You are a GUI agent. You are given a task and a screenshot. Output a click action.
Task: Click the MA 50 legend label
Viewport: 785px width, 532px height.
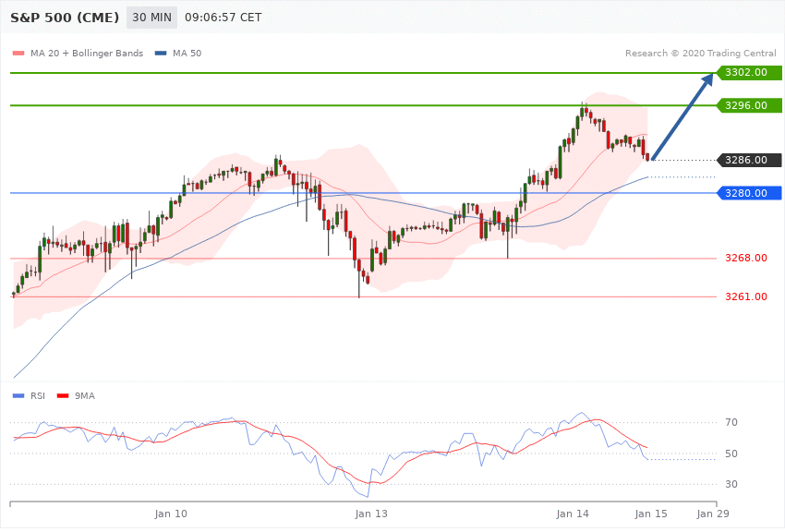coord(187,53)
